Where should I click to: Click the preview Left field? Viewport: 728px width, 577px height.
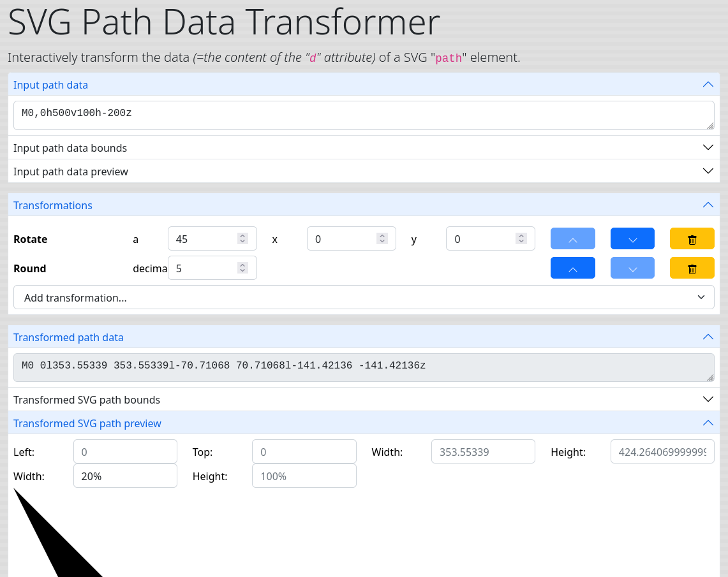coord(125,452)
